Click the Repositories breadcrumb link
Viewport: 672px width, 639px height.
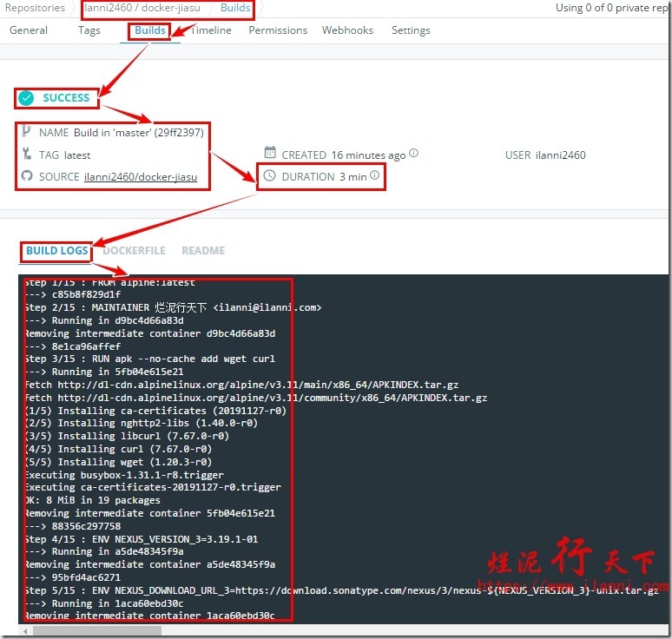[35, 8]
